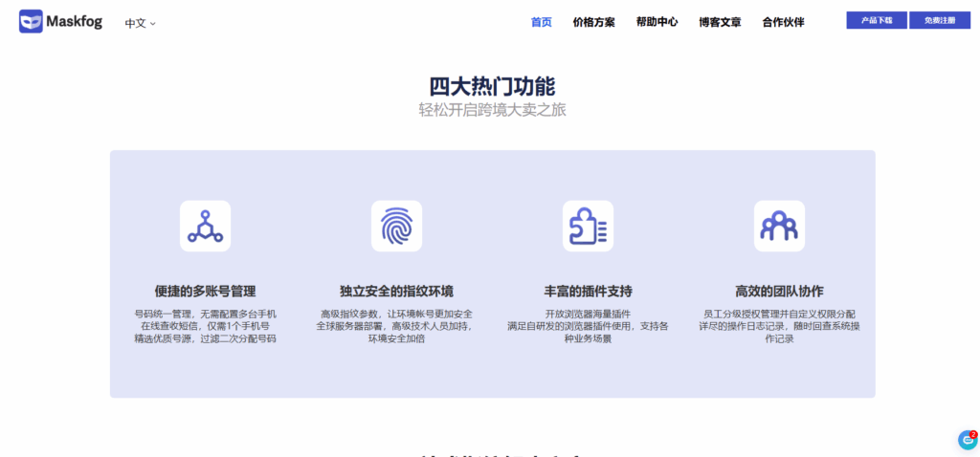Click the 高效的团队协作 heading
Image resolution: width=980 pixels, height=457 pixels.
point(779,292)
